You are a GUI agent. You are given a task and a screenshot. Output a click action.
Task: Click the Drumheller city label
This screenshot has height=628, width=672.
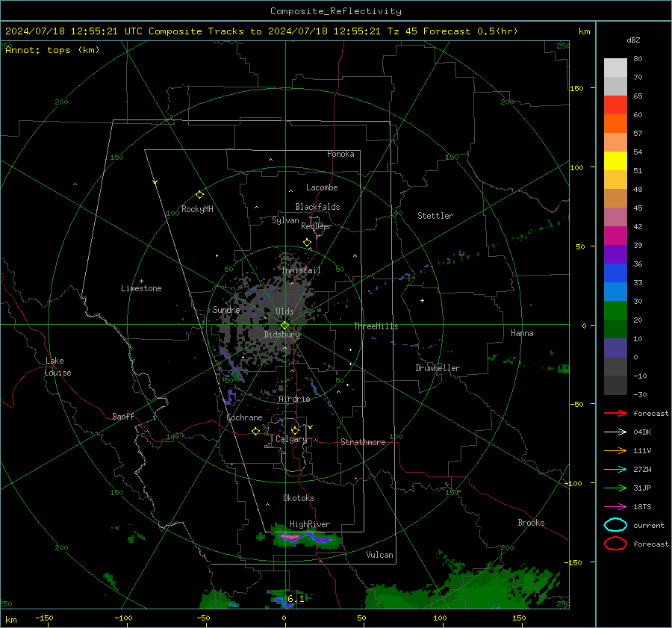438,368
